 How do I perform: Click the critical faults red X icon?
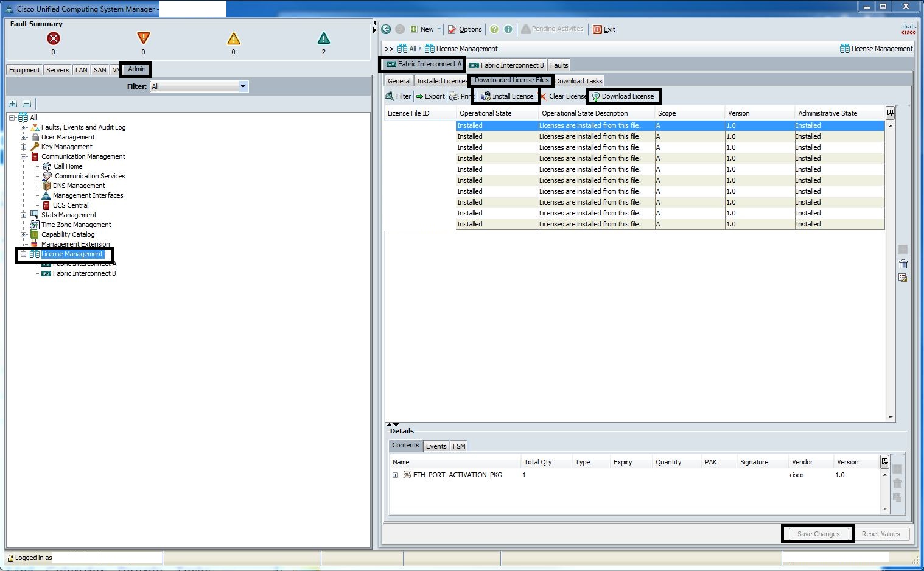[54, 39]
